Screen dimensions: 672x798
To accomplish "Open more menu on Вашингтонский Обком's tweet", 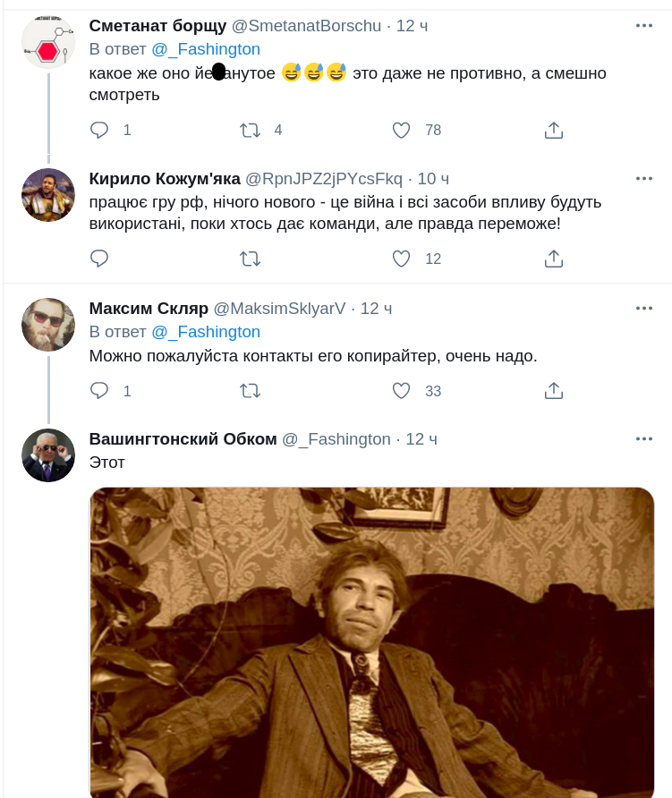I will 644,438.
